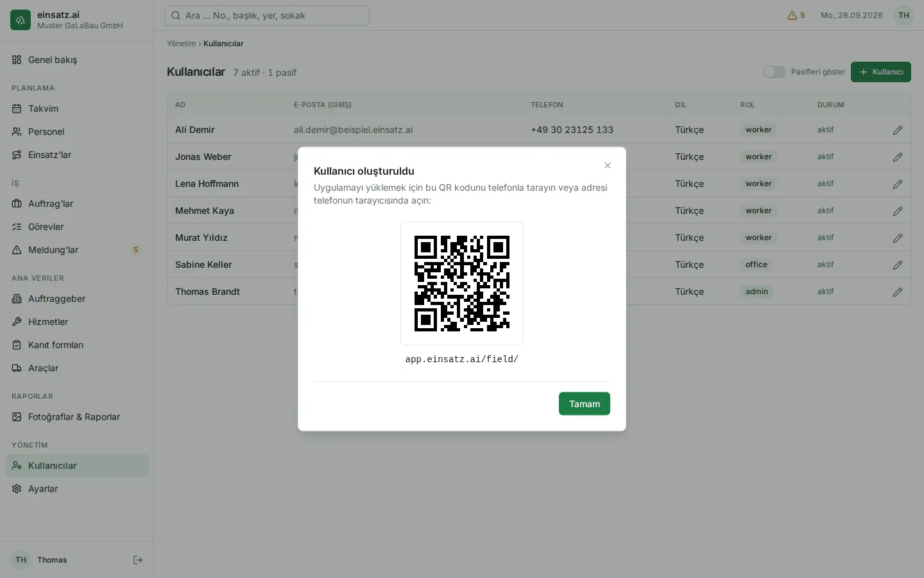Open Ayarlar in sidebar
924x578 pixels.
[77, 489]
